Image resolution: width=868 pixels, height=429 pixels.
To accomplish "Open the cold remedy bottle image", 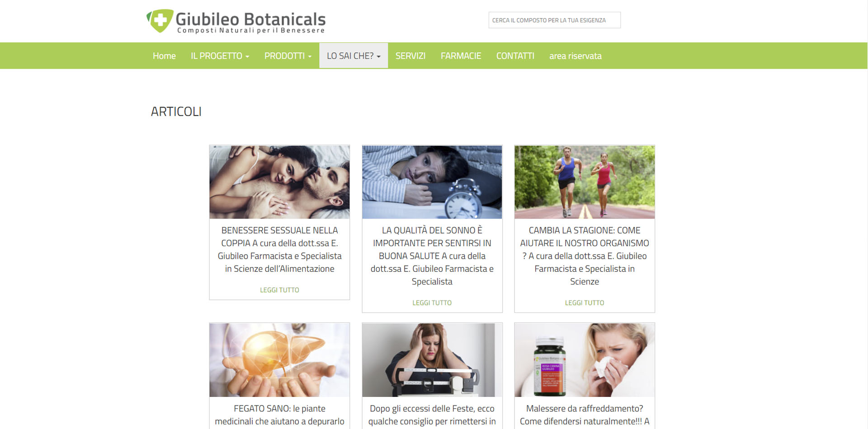I will tap(584, 360).
